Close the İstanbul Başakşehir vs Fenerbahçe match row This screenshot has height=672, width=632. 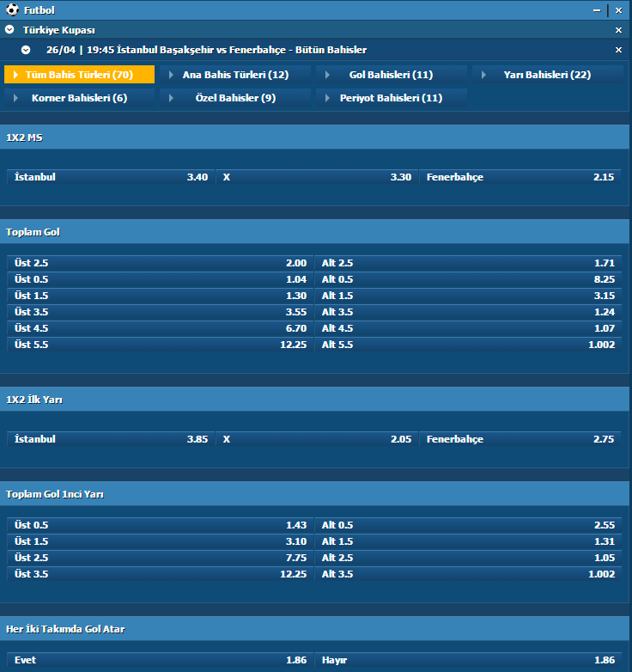coord(619,50)
